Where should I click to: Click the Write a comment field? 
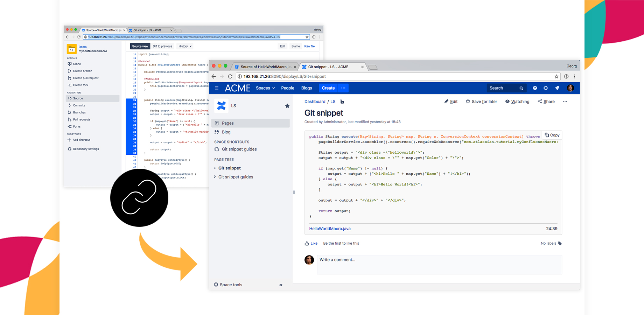pyautogui.click(x=439, y=264)
